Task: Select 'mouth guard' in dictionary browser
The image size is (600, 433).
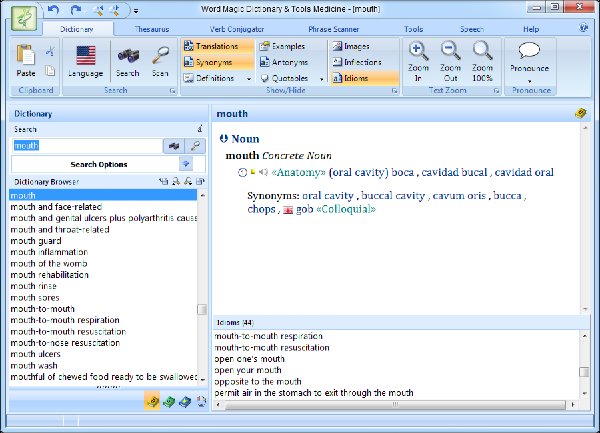Action: pos(36,241)
